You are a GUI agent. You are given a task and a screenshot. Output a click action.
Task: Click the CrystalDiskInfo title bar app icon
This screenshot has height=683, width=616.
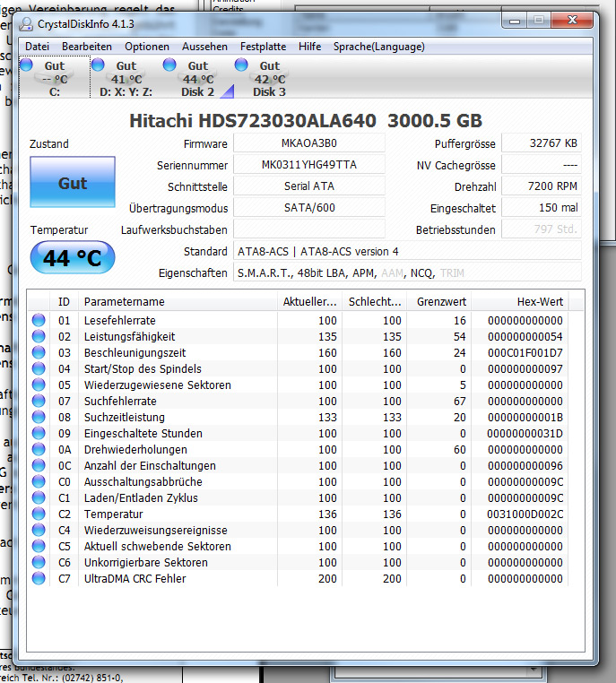26,24
